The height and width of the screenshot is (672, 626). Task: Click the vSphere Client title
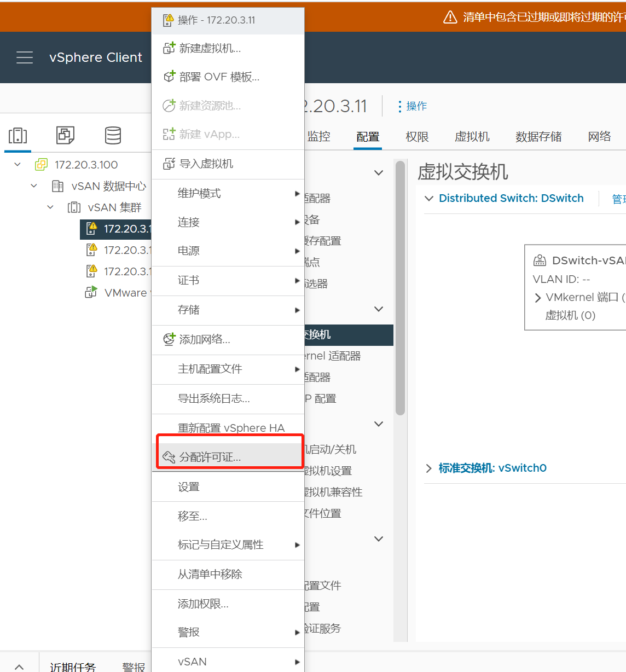(96, 57)
